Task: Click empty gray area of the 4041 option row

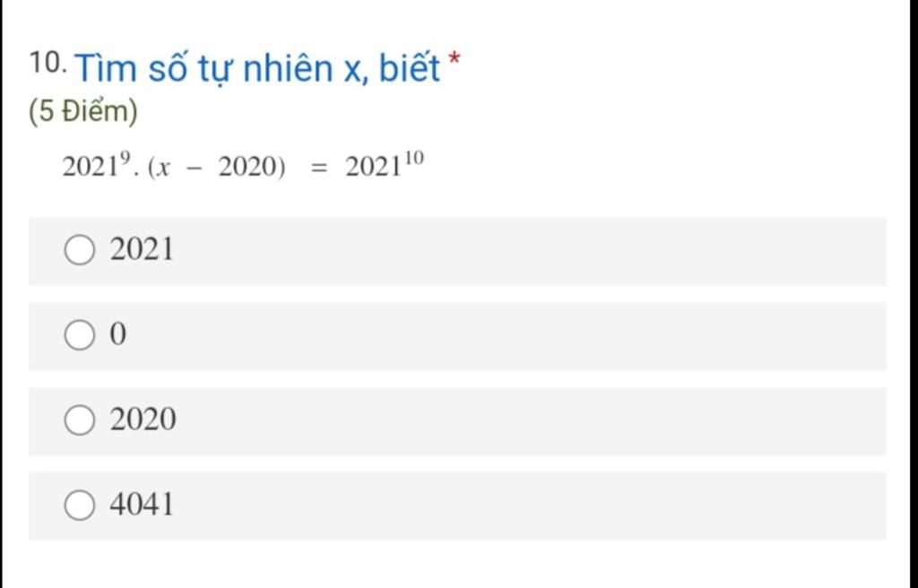Action: [527, 506]
